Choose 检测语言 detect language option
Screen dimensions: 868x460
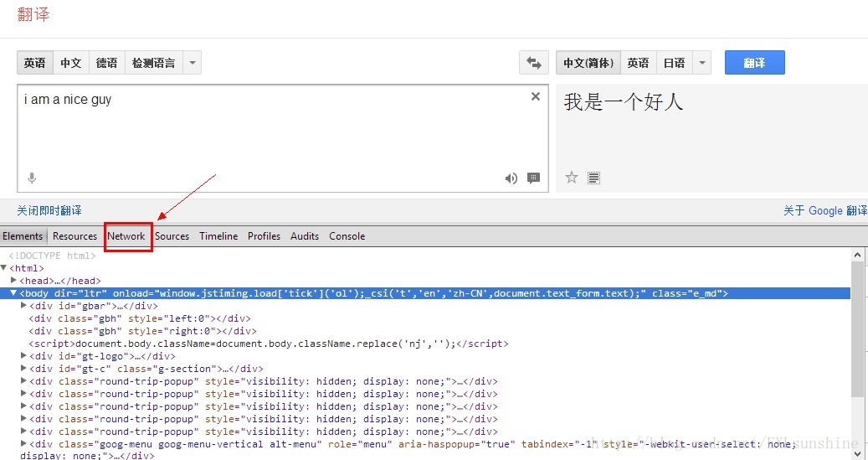(154, 63)
